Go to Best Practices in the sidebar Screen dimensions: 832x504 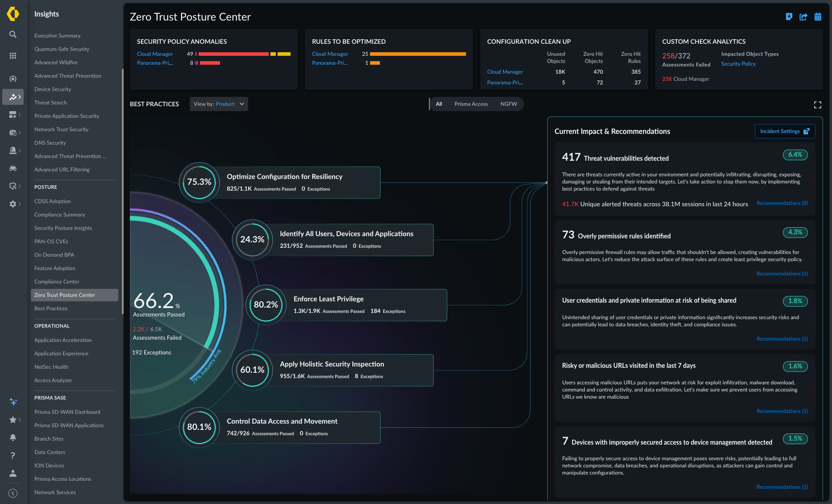(51, 308)
